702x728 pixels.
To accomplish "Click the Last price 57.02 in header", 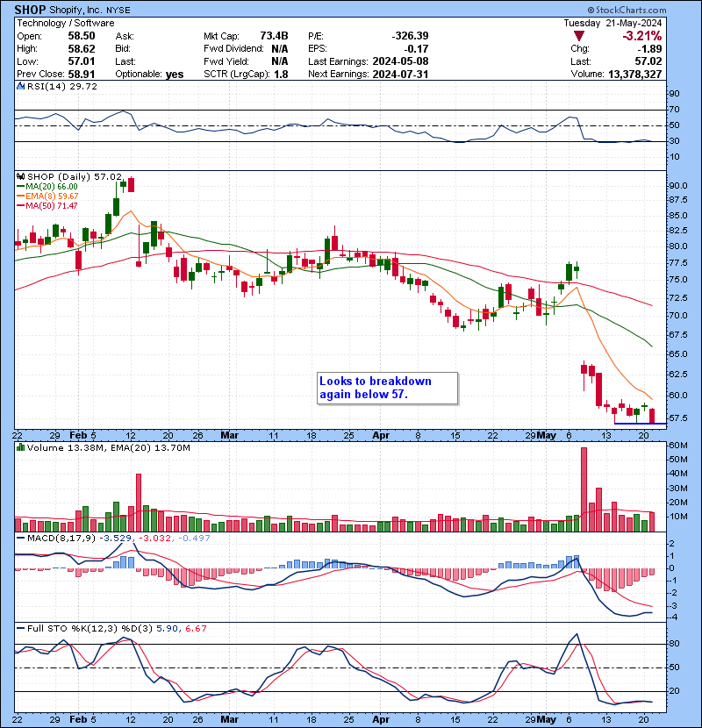I will (648, 61).
